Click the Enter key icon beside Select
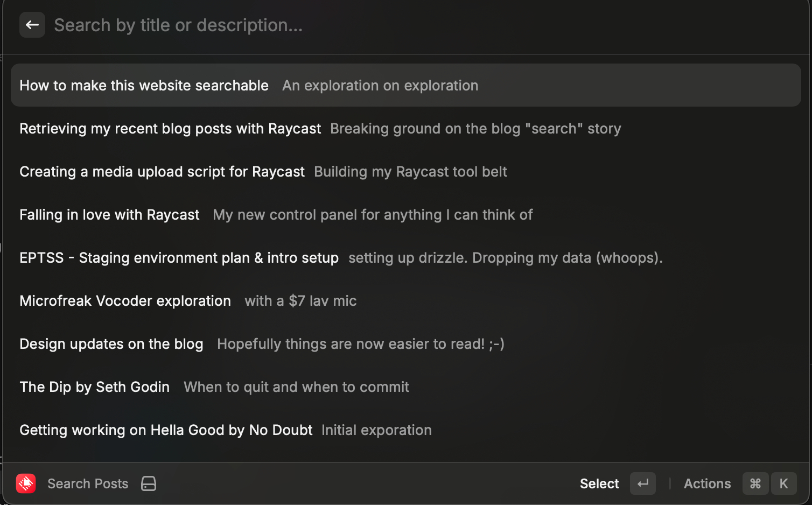812x505 pixels. tap(643, 483)
